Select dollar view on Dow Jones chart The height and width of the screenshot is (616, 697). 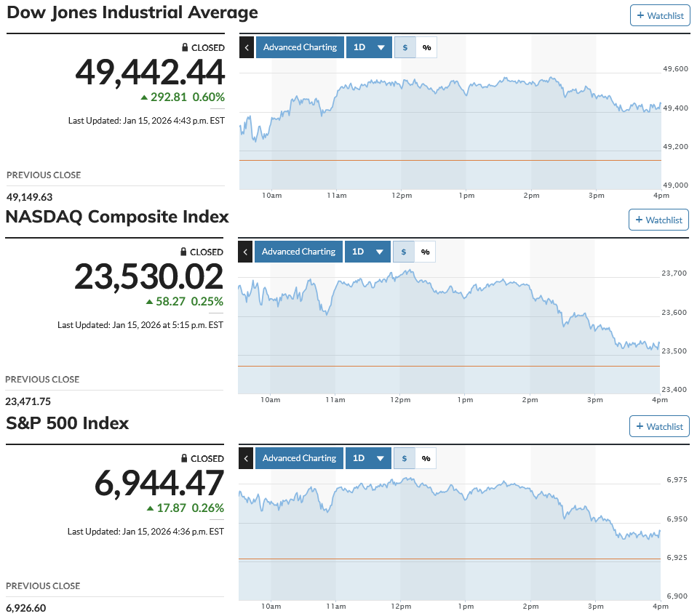coord(405,47)
